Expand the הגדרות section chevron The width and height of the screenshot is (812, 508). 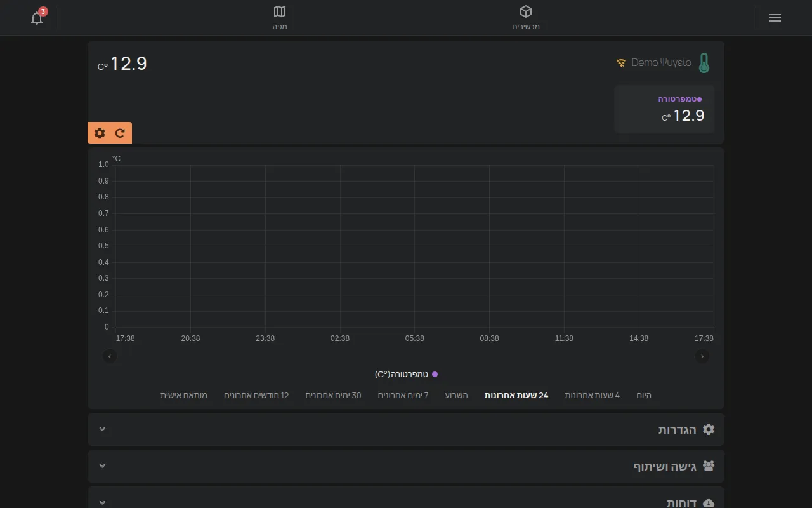[102, 429]
